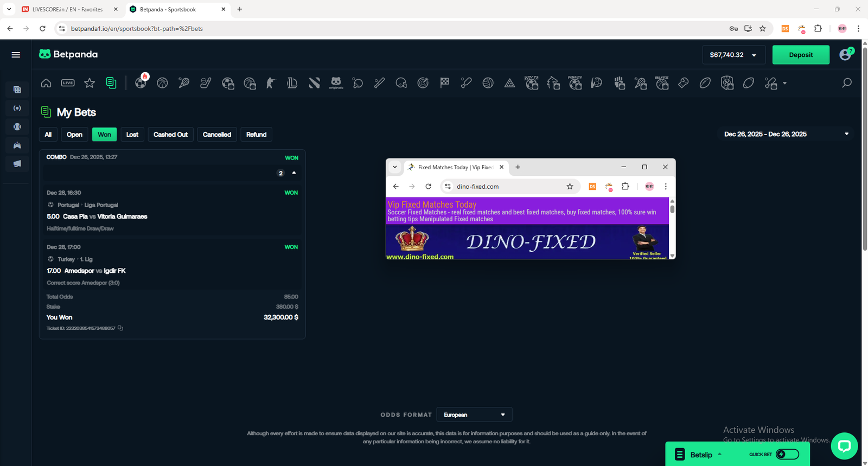The width and height of the screenshot is (868, 466).
Task: Click the Home icon in sports bar
Action: click(46, 83)
